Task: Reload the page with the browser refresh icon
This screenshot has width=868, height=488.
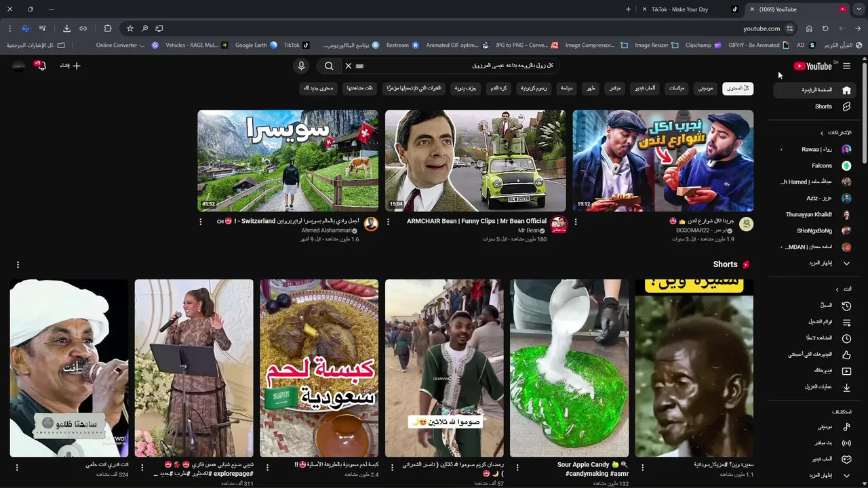Action: [825, 28]
